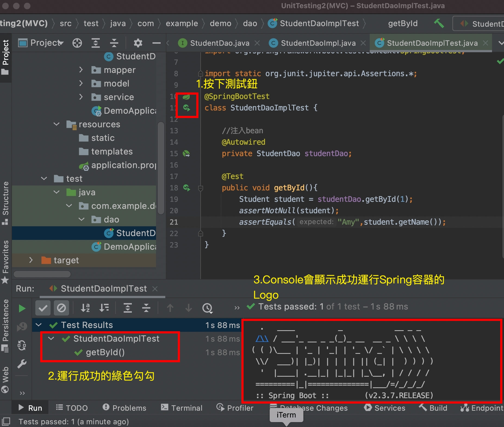Sort test results alphabetically
The image size is (504, 427).
pyautogui.click(x=86, y=308)
